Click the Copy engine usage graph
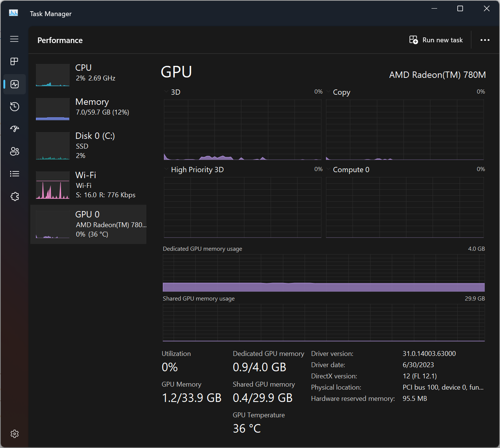Screen dimensions: 500x448 point(405,130)
